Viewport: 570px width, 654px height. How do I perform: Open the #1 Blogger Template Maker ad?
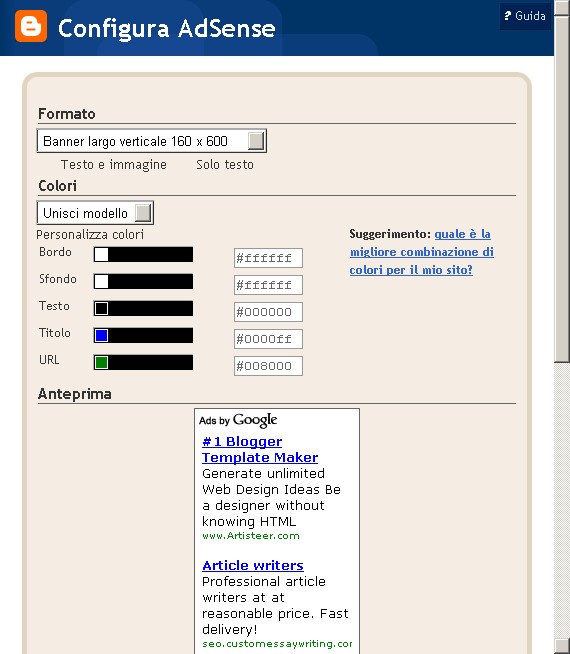point(260,449)
